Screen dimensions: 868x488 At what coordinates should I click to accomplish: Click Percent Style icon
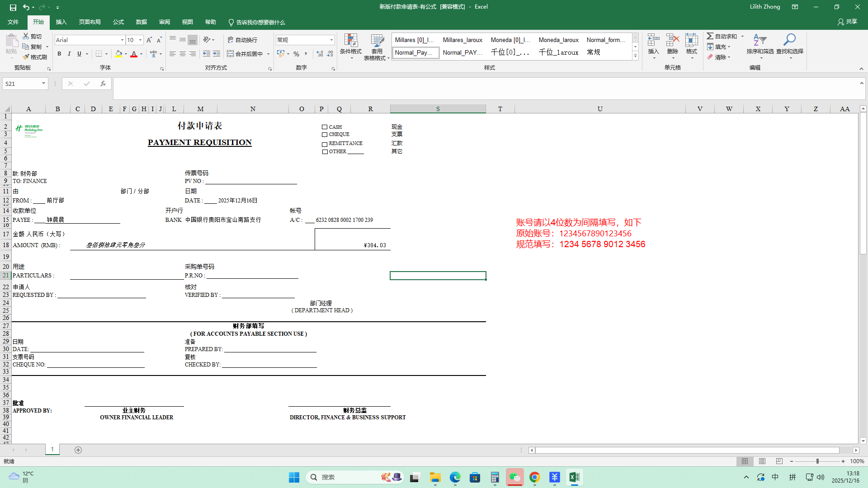pyautogui.click(x=296, y=54)
